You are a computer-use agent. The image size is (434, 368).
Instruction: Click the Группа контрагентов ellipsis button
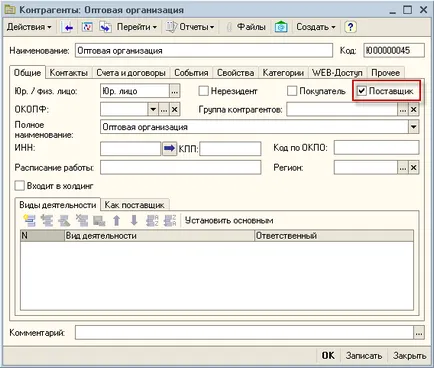click(403, 109)
